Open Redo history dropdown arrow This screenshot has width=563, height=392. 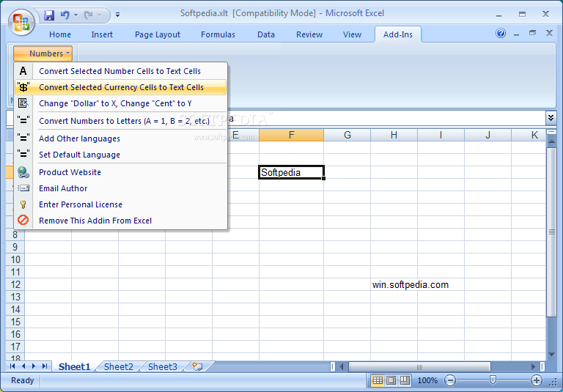[x=99, y=15]
